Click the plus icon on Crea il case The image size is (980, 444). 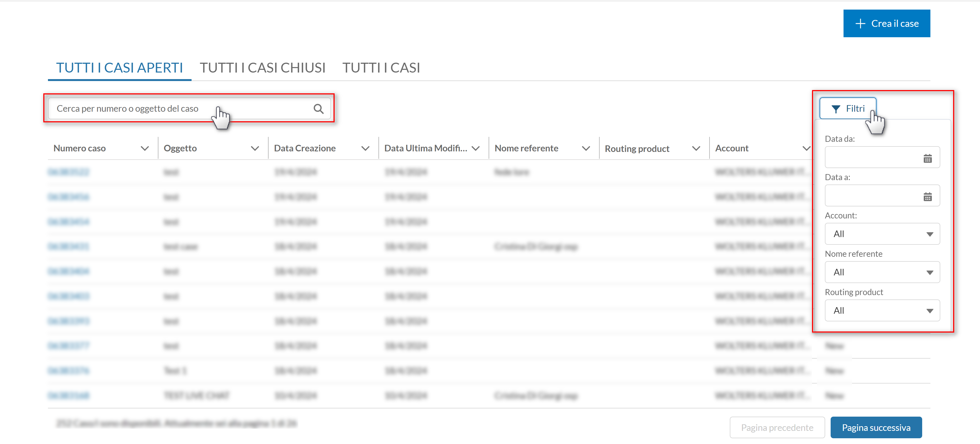(x=860, y=24)
